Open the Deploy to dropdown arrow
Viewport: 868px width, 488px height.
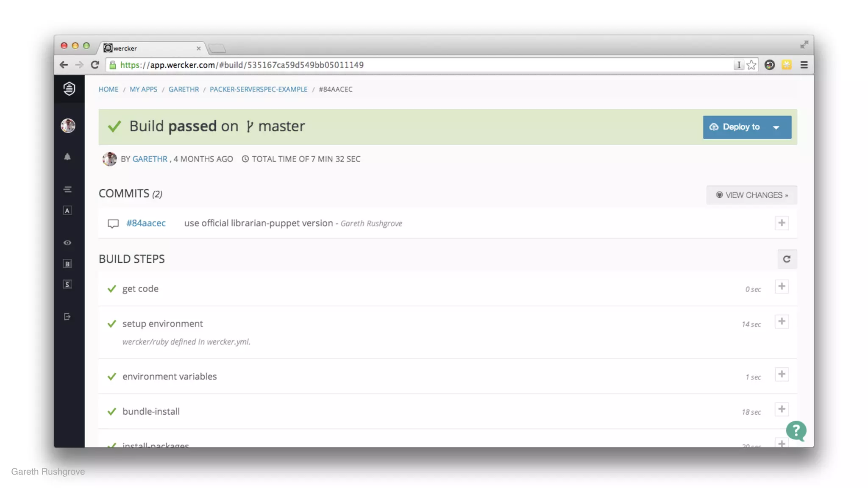pos(776,128)
